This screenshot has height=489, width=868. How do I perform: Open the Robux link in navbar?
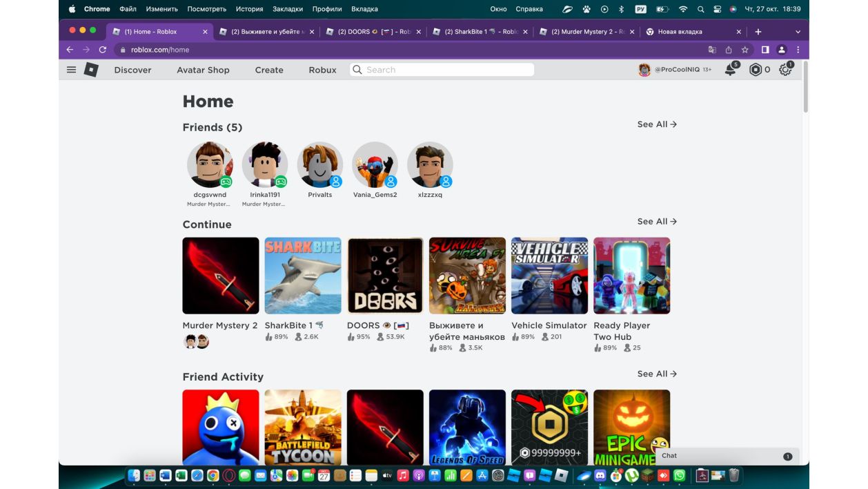322,70
